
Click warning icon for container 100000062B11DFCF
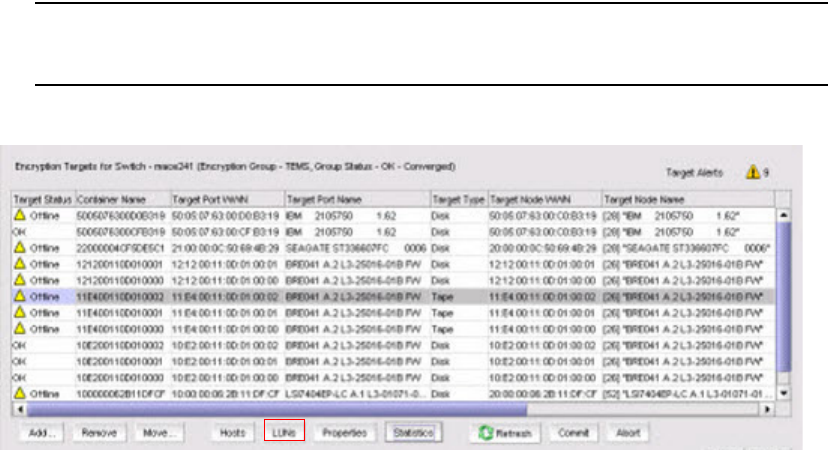click(20, 393)
